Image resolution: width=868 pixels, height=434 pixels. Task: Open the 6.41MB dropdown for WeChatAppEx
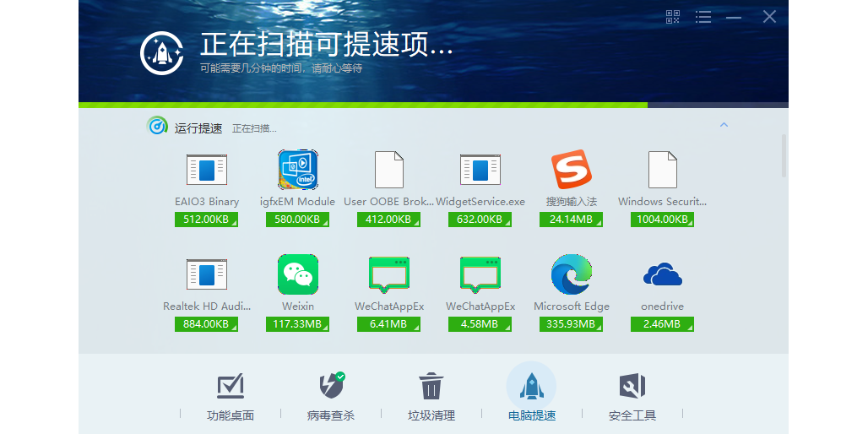click(389, 324)
